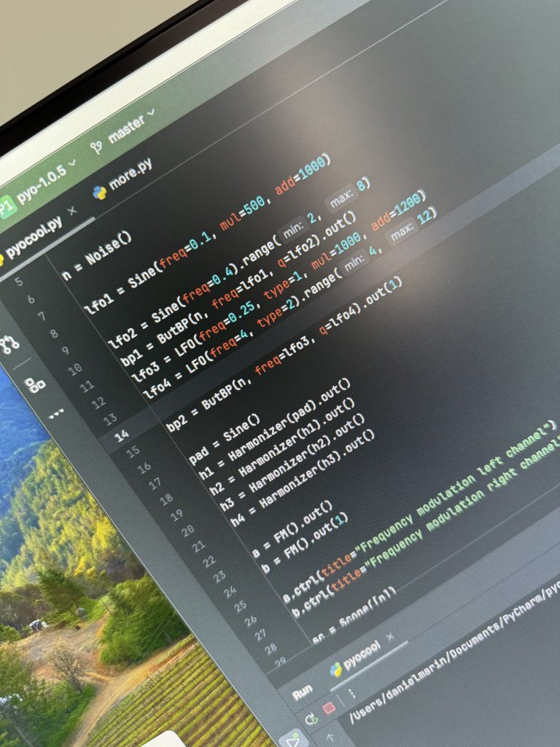Click gutter line number 5

click(x=19, y=282)
